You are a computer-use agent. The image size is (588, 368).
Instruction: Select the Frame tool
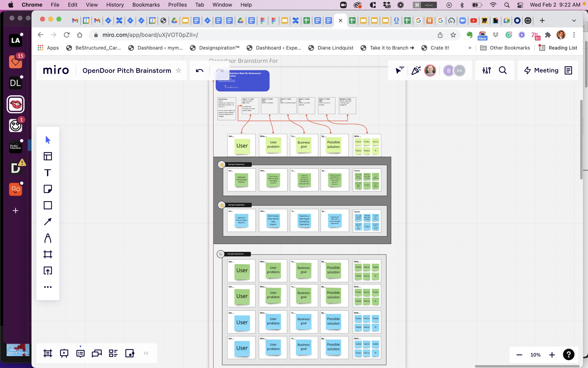48,254
